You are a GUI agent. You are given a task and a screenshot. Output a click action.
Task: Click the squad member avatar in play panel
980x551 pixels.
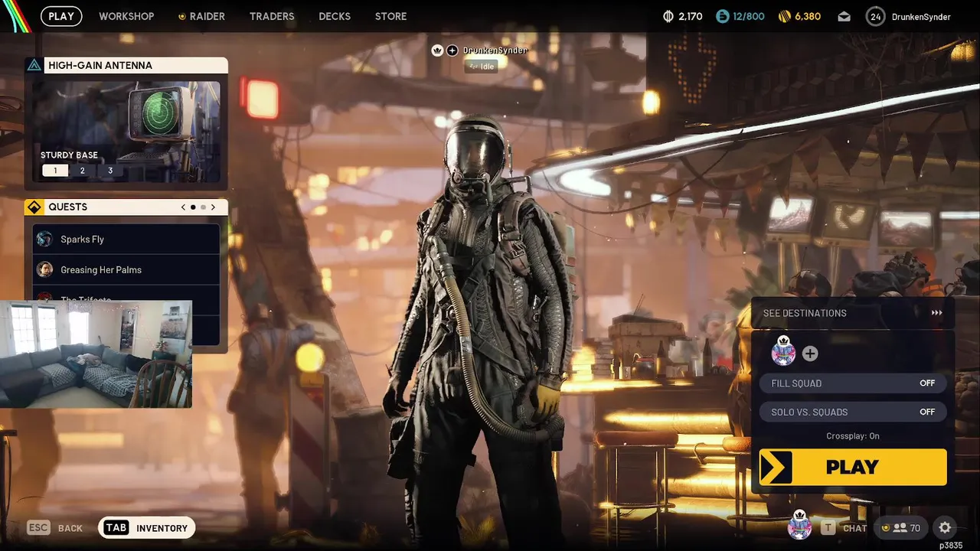pos(783,351)
